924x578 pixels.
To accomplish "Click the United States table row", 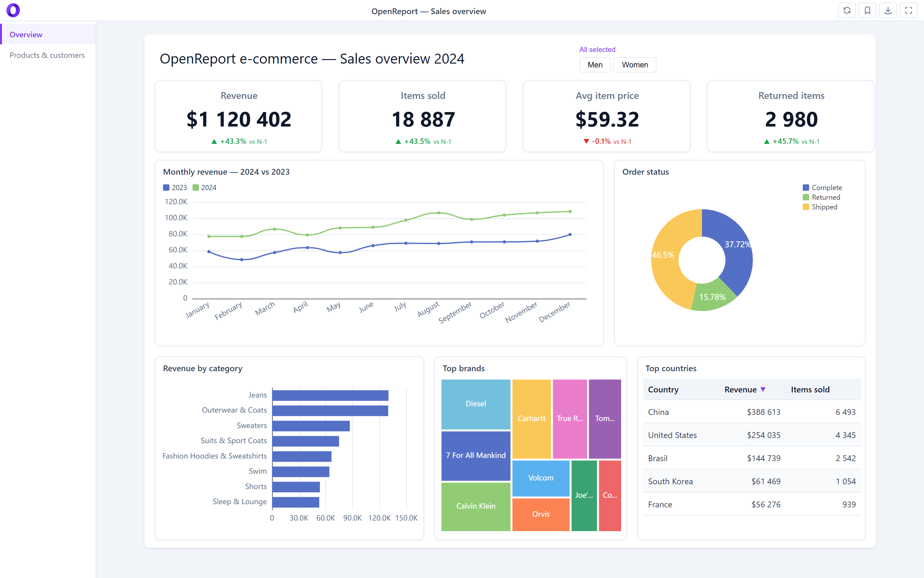I will (x=752, y=435).
